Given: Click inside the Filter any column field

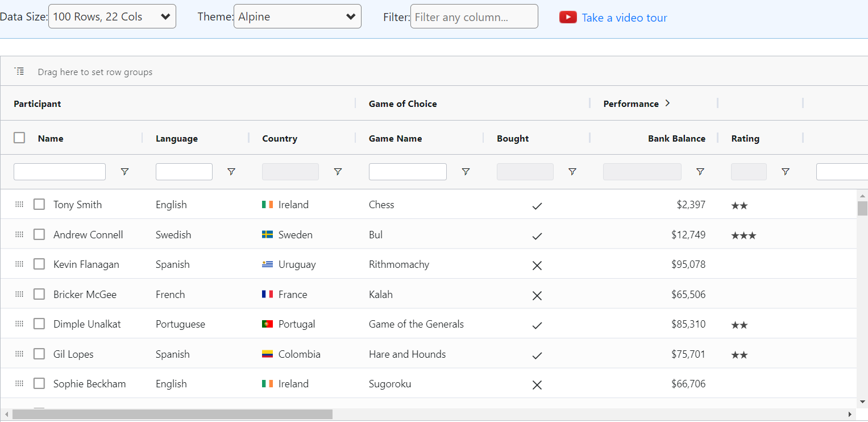Looking at the screenshot, I should click(474, 16).
